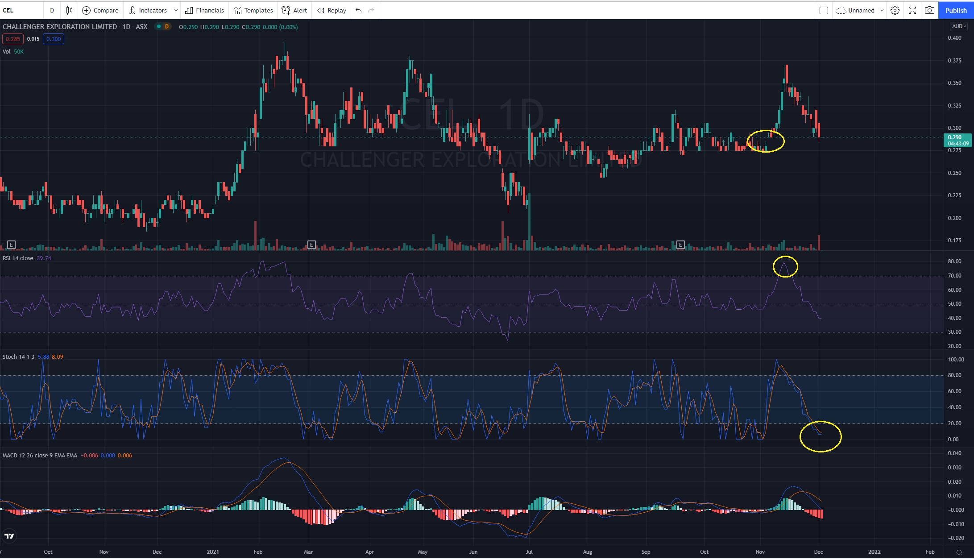The height and width of the screenshot is (560, 974).
Task: Click the Publish button
Action: coord(956,10)
